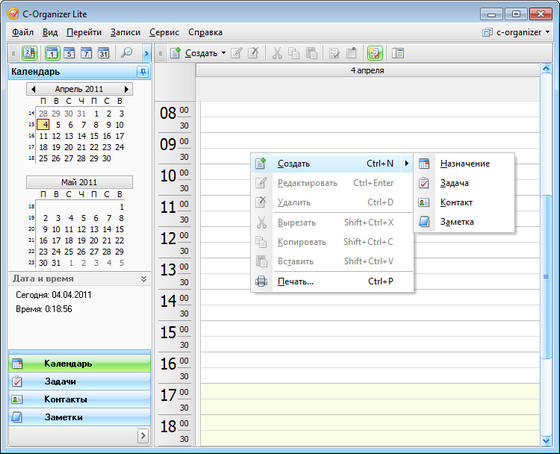
Task: Open the Сервис menu
Action: point(164,32)
